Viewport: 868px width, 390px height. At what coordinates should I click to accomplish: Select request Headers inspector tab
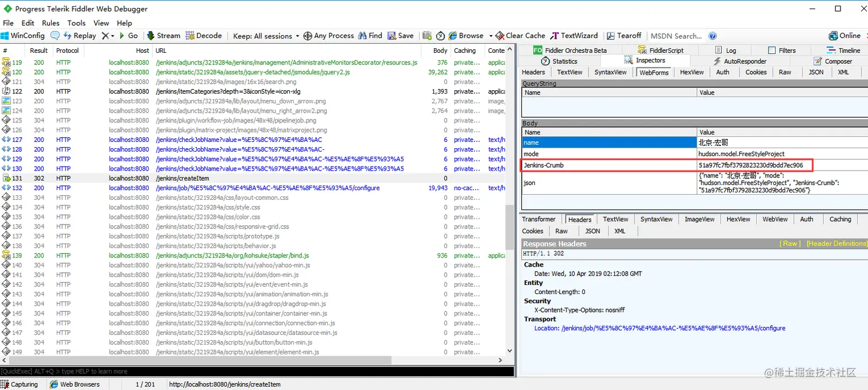coord(533,72)
